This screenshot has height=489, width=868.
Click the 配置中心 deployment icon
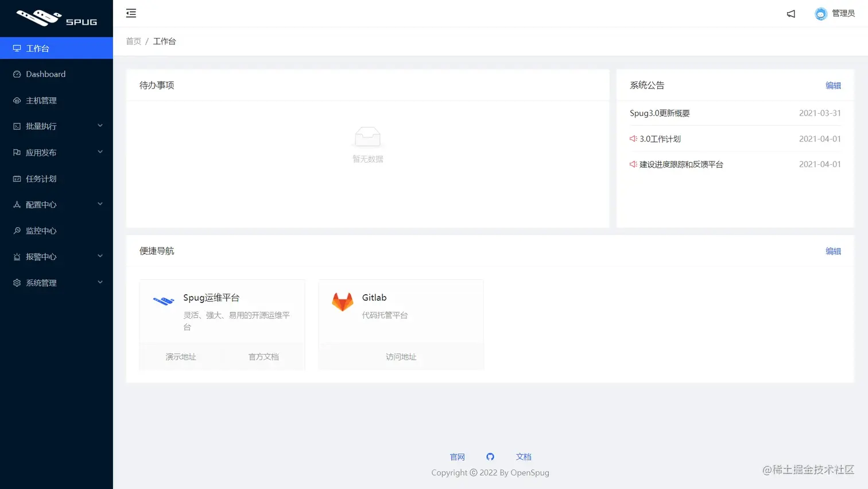tap(17, 205)
